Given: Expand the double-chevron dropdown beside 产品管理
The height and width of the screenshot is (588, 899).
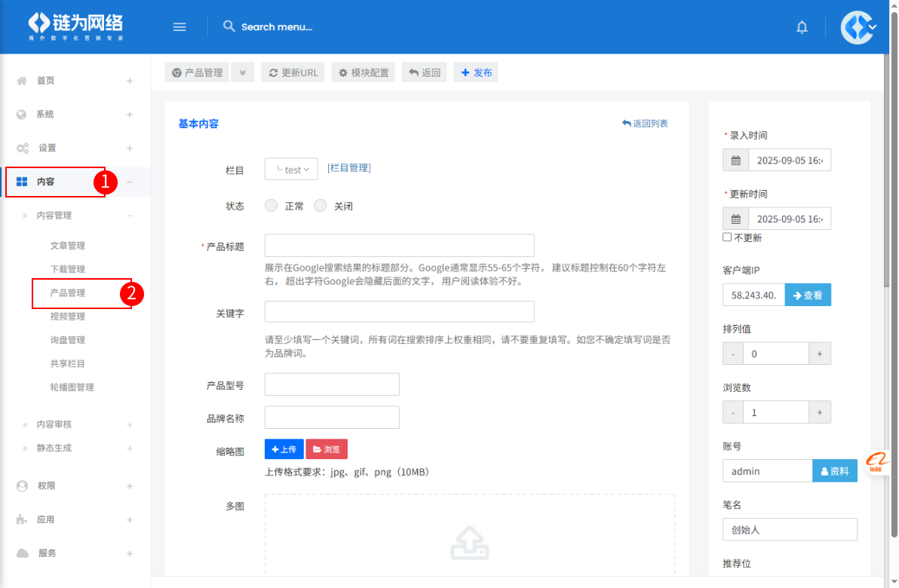Looking at the screenshot, I should click(243, 73).
